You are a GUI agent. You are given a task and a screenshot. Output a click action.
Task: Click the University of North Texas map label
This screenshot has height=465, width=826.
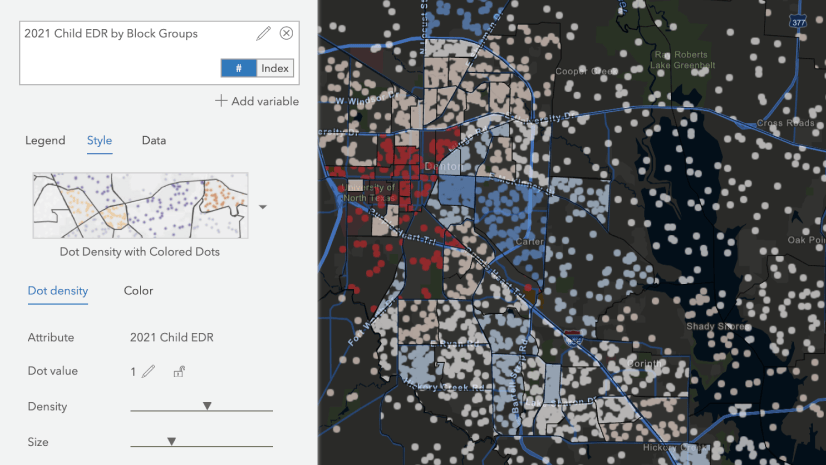tap(369, 193)
